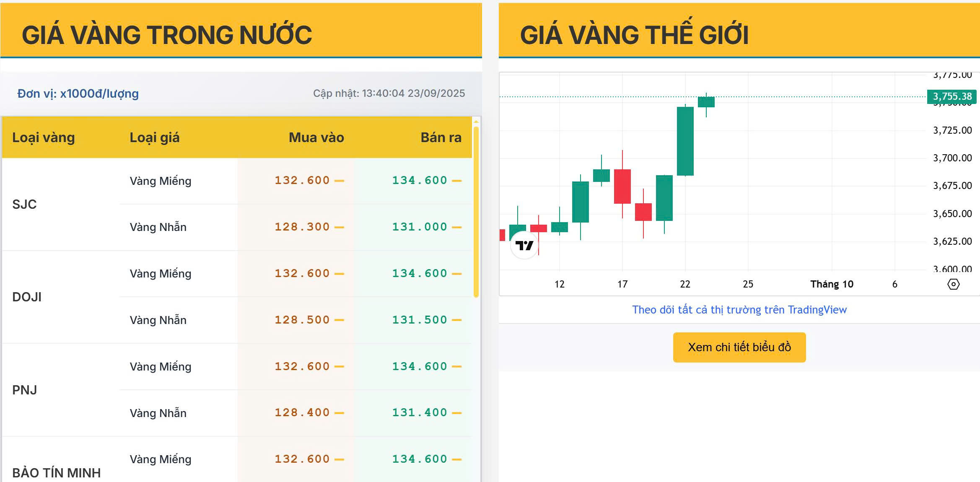
Task: Click the current price label 3,755.38
Action: [952, 96]
